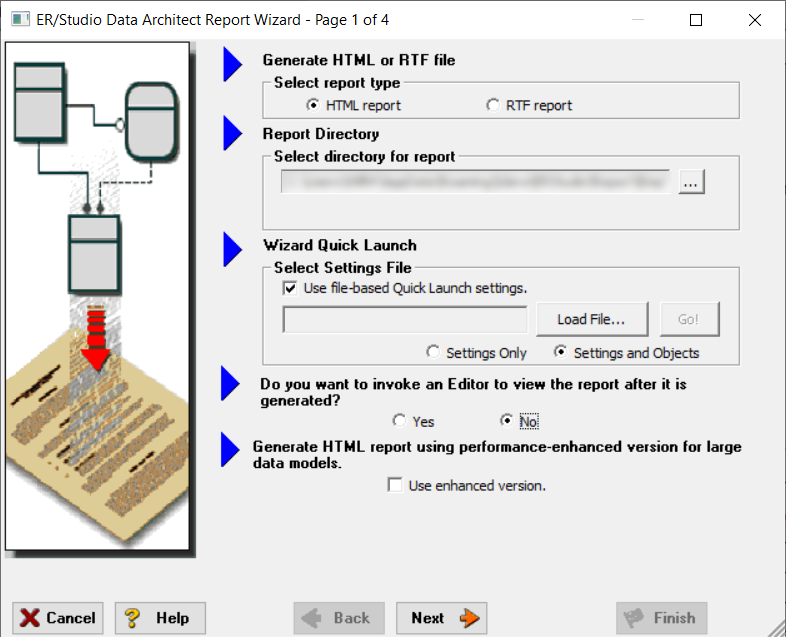Viewport: 786px width, 637px height.
Task: Cancel the Report Wizard
Action: [58, 618]
